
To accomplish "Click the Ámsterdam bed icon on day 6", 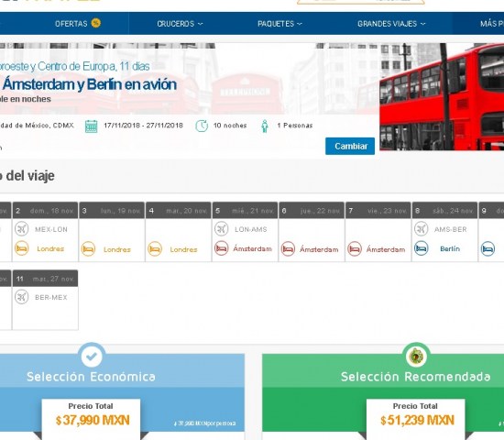I will coord(288,249).
